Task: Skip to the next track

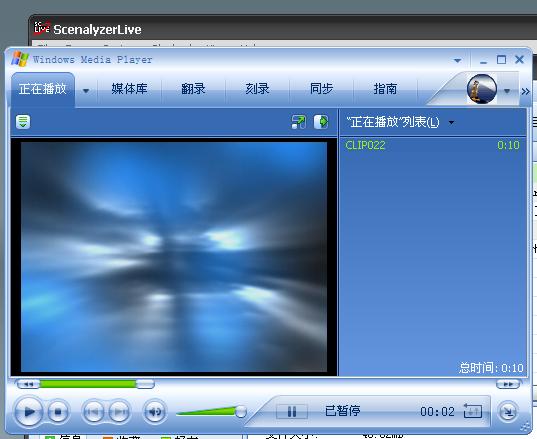Action: (119, 411)
